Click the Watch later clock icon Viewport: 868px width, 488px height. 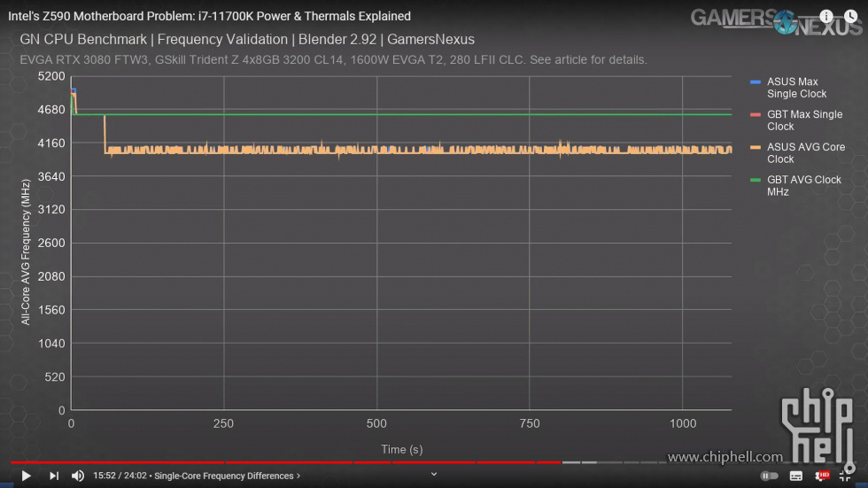(851, 16)
